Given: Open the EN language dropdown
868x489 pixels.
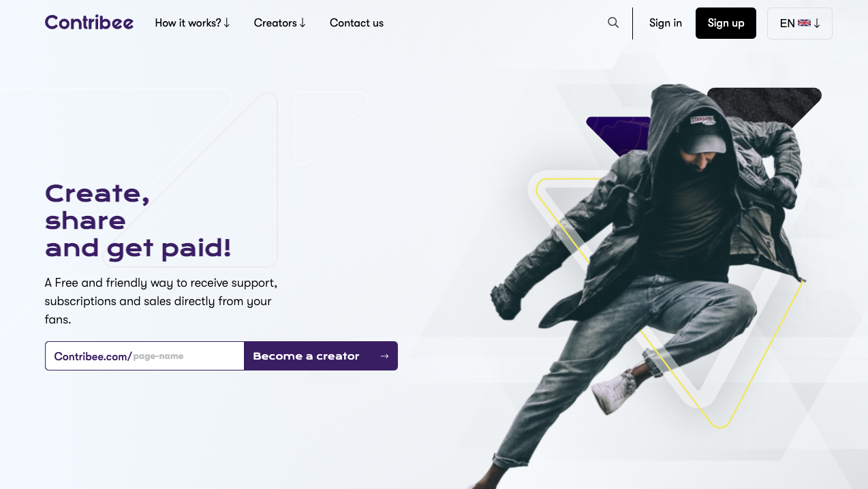Looking at the screenshot, I should 800,23.
